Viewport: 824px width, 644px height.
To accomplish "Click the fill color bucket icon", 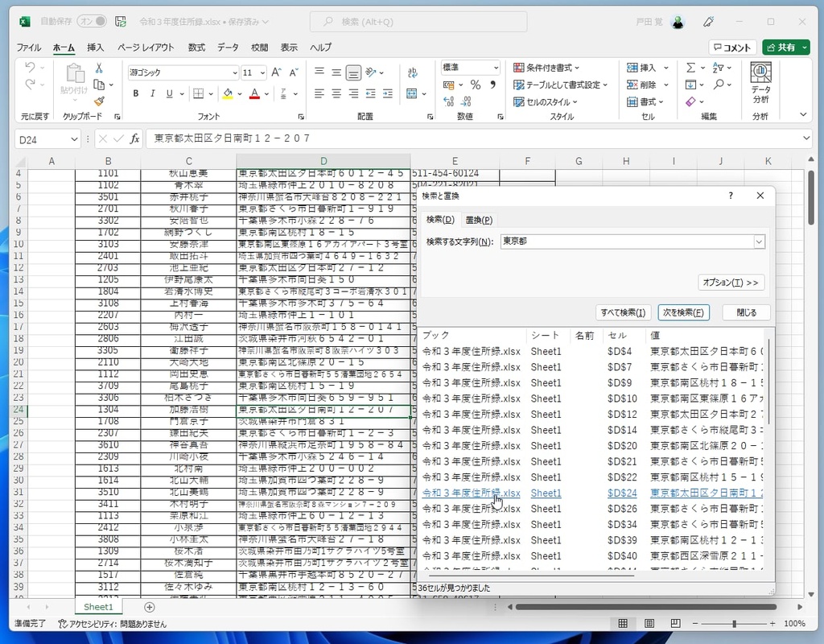I will click(228, 93).
